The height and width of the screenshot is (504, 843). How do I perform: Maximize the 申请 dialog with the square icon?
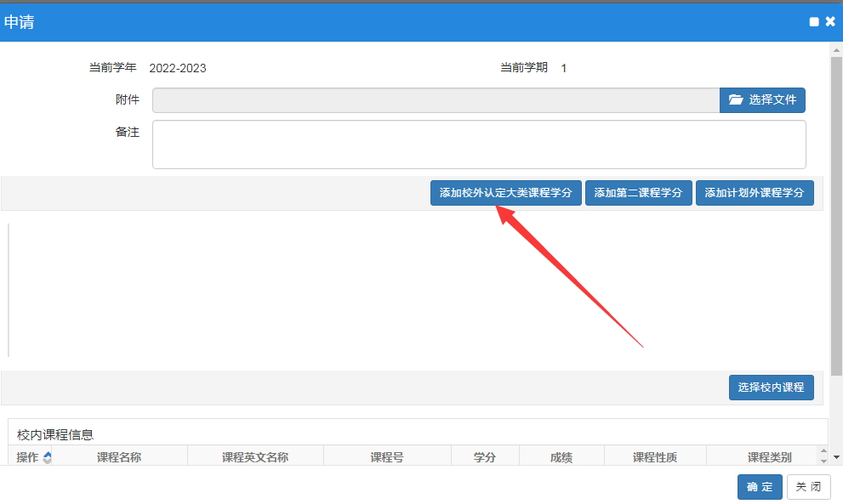coord(814,21)
